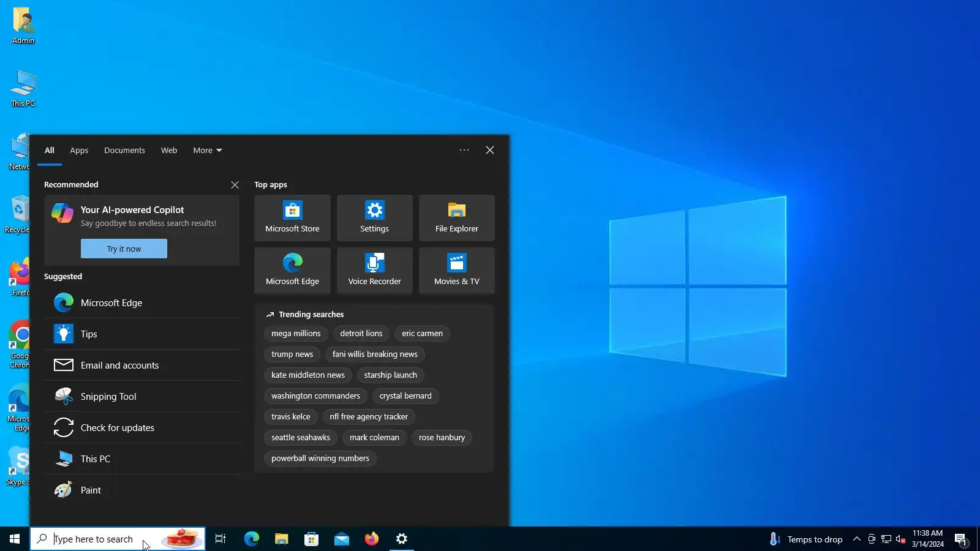Open Movies & TV app tile
This screenshot has height=551, width=980.
(456, 271)
